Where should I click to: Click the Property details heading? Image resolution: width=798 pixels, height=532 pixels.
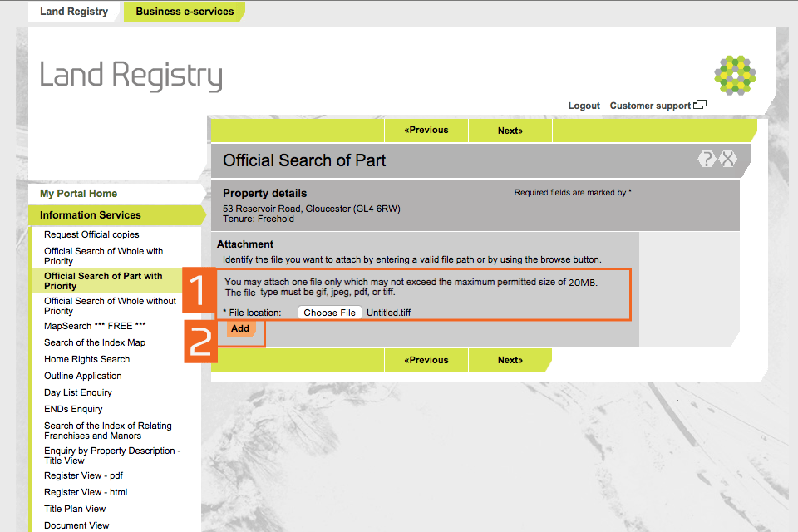[x=264, y=194]
